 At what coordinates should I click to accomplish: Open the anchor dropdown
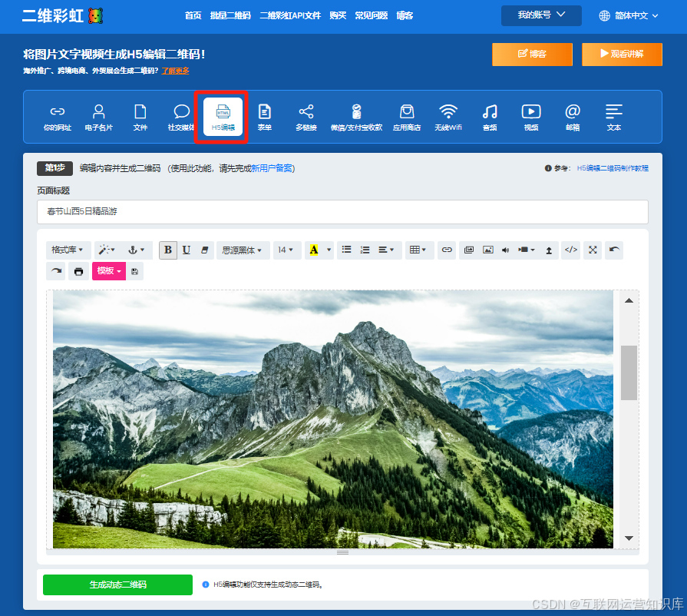point(137,250)
